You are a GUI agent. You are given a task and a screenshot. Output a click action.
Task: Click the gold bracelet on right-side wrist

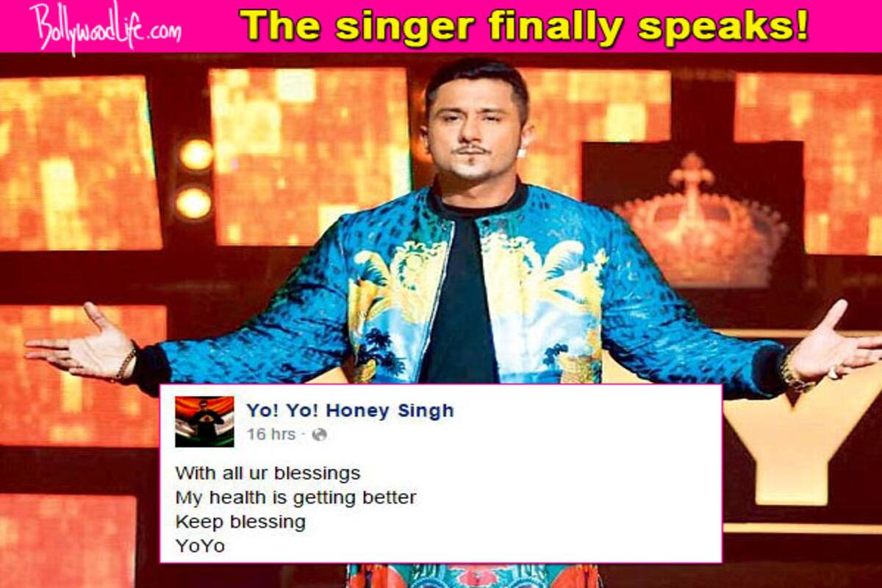[792, 371]
